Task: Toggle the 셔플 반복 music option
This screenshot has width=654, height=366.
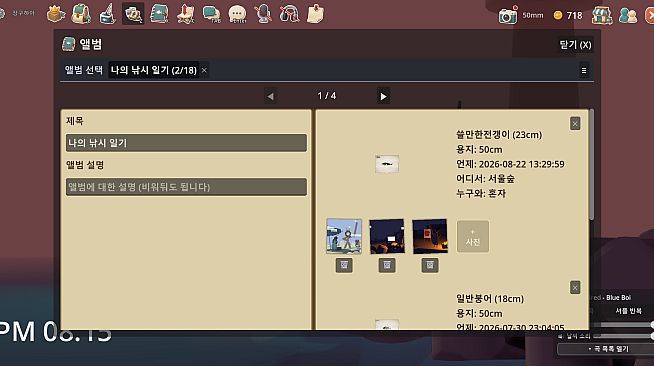Action: coord(628,311)
